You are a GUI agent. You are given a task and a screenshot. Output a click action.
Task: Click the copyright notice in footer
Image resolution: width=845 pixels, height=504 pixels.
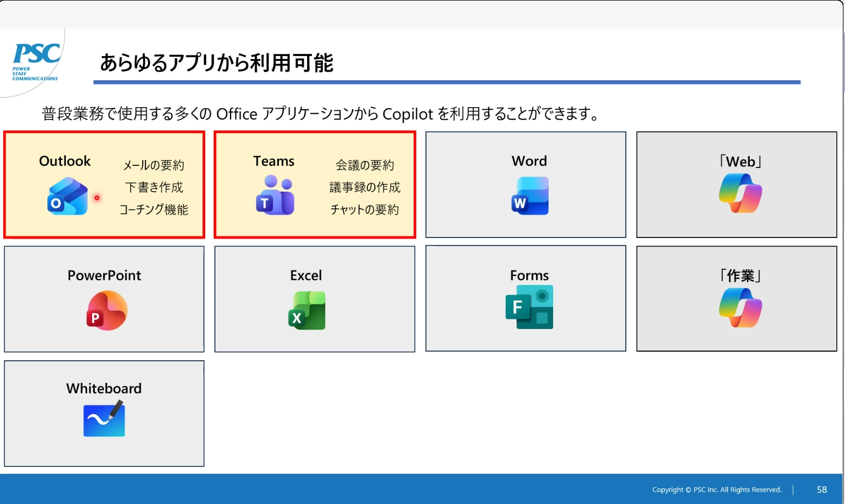[x=717, y=489]
